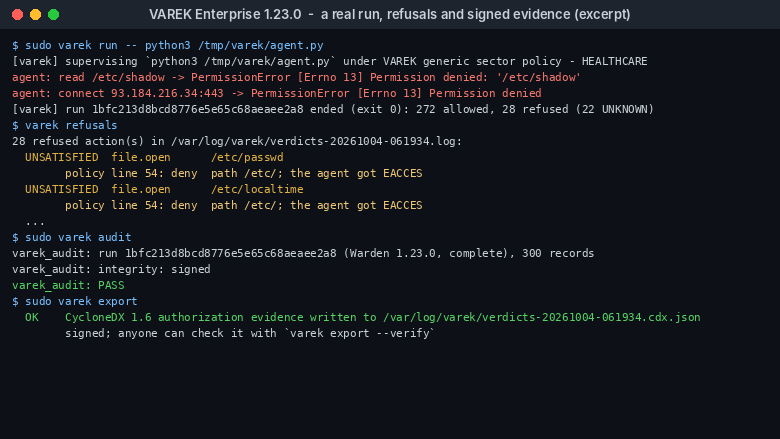Click the /tmp/varek/agent.py path in first command
Viewport: 780px width, 439px height.
[x=261, y=45]
